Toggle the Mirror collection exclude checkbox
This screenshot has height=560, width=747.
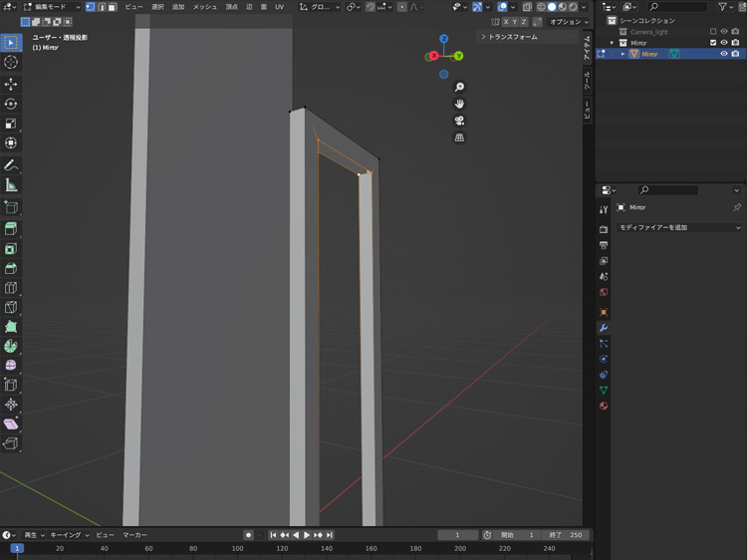coord(712,43)
